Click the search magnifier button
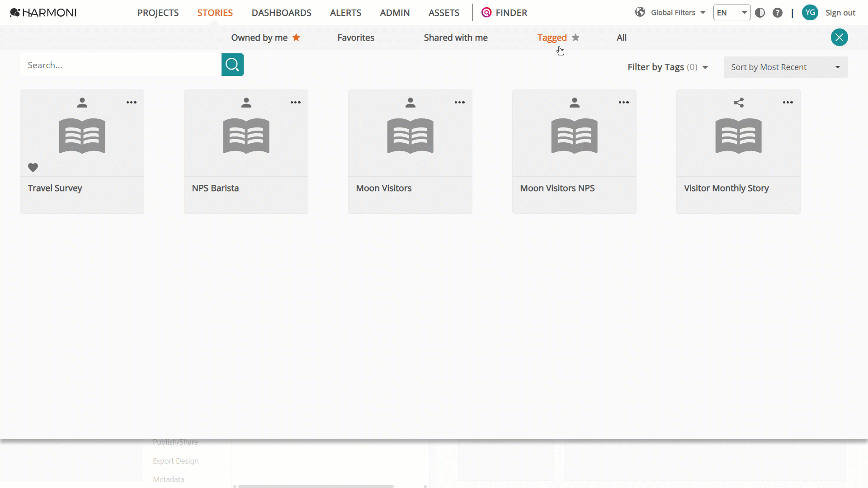This screenshot has width=868, height=488. point(232,65)
